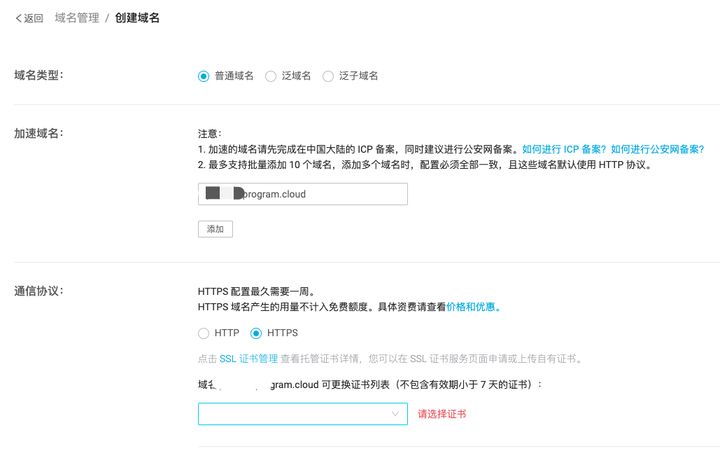Select the HTTPS protocol radio button
The image size is (720, 456).
[x=256, y=333]
